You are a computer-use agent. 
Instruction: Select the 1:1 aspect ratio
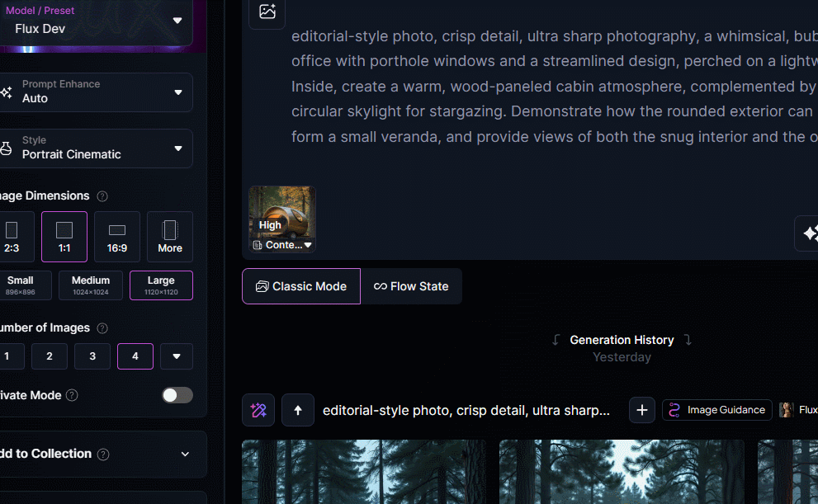(64, 237)
